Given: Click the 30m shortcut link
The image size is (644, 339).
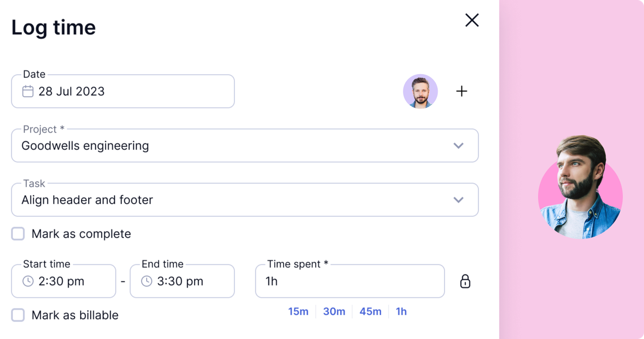Looking at the screenshot, I should (334, 311).
